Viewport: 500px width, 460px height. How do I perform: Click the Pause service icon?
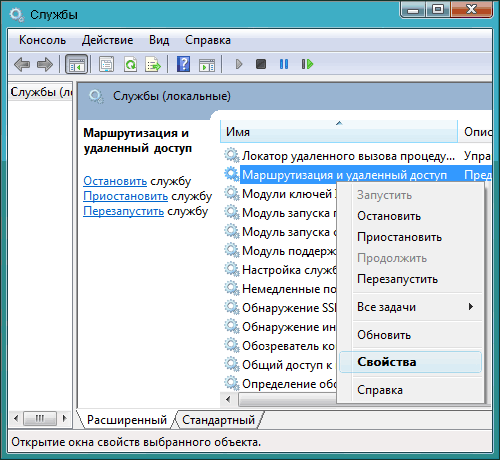pos(284,64)
